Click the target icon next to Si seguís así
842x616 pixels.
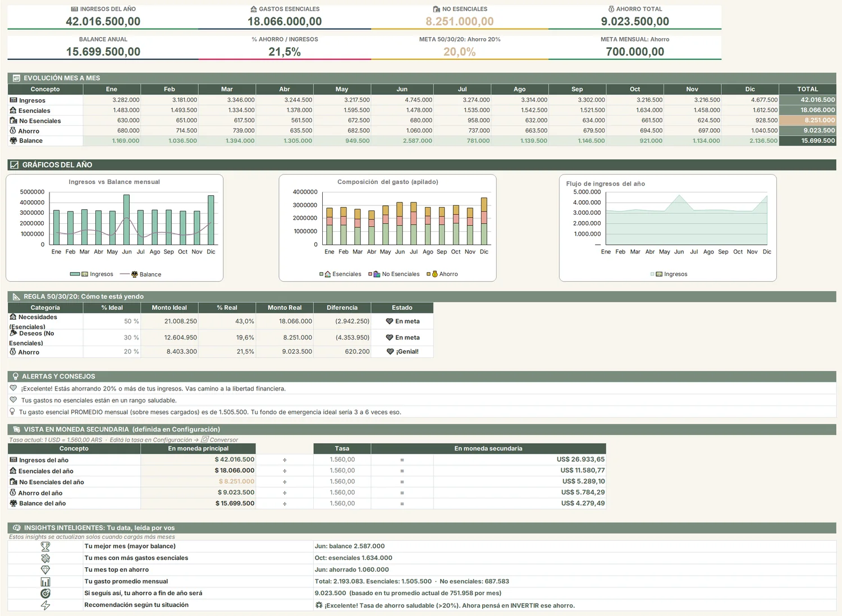45,593
